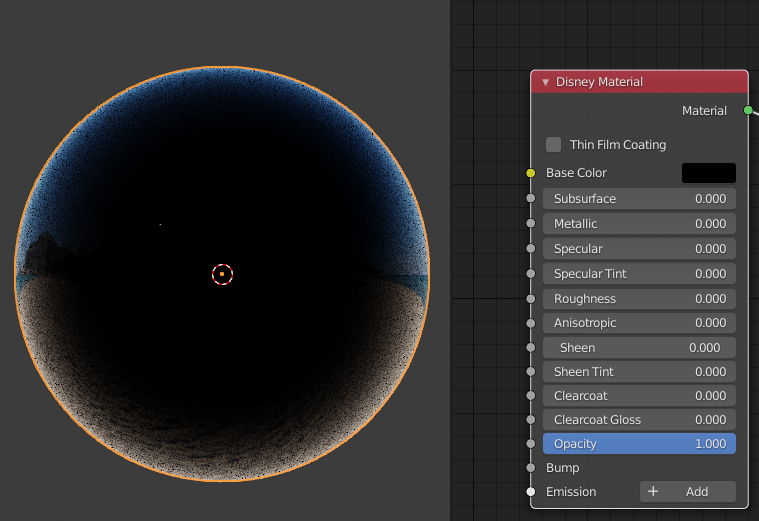Viewport: 759px width, 521px height.
Task: Select the Disney Material node header title
Action: [599, 82]
